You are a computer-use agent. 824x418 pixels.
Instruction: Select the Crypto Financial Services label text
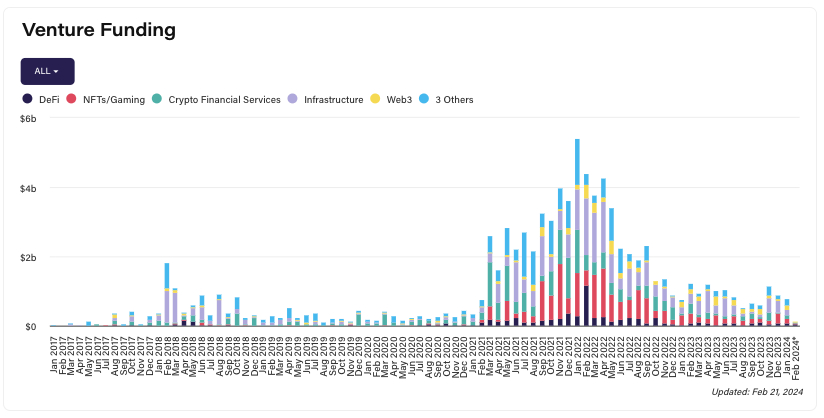(224, 100)
